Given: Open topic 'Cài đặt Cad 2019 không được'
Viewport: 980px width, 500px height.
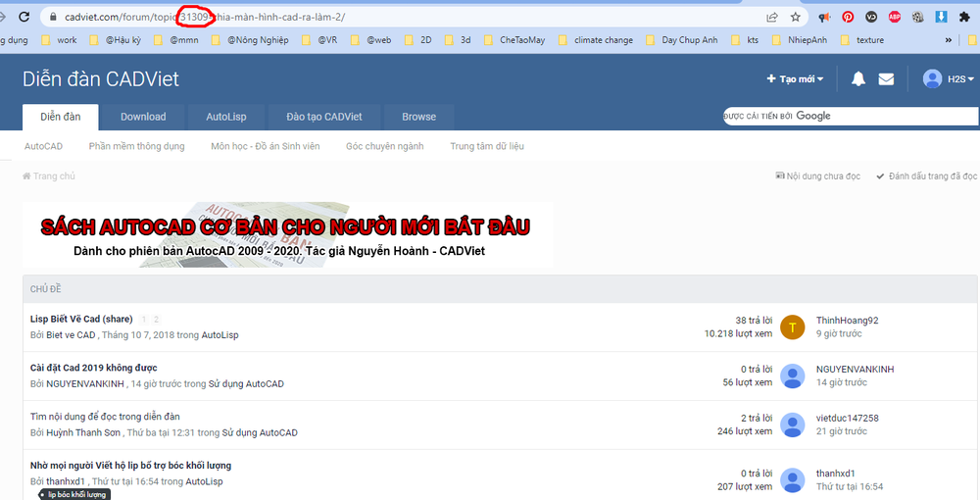Looking at the screenshot, I should tap(94, 368).
